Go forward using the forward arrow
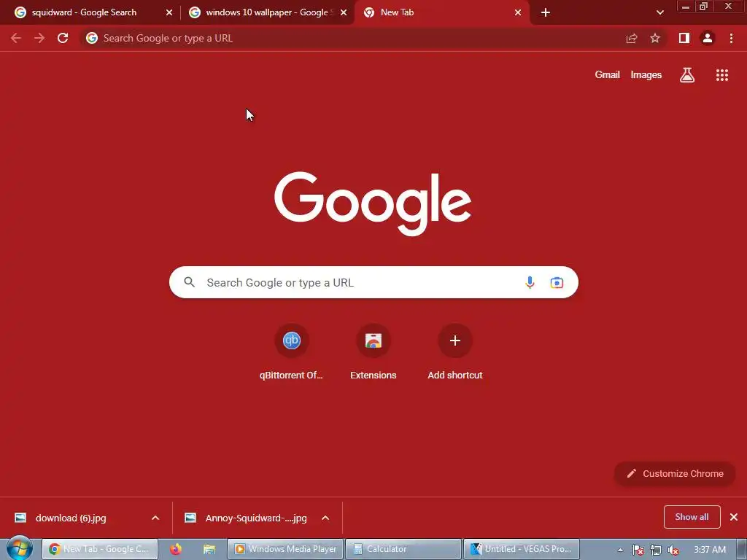The width and height of the screenshot is (747, 560). click(x=39, y=38)
